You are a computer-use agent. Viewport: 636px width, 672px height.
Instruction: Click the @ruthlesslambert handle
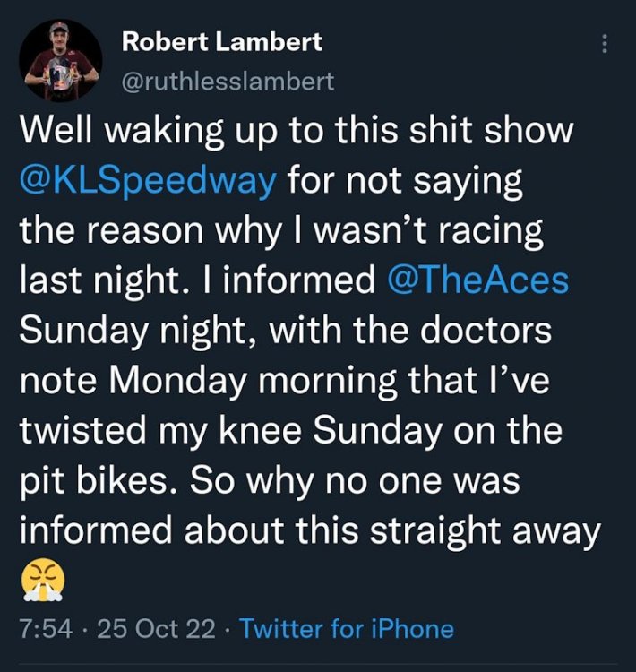tap(227, 82)
